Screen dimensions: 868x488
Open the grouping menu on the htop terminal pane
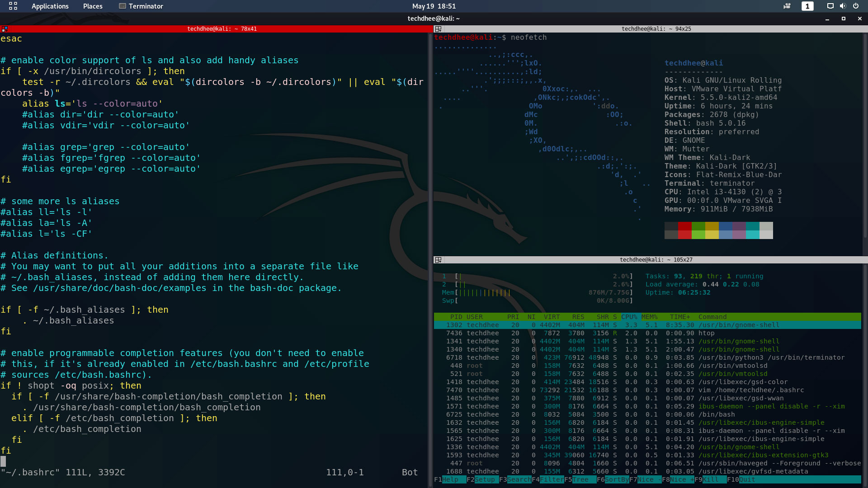pos(439,260)
